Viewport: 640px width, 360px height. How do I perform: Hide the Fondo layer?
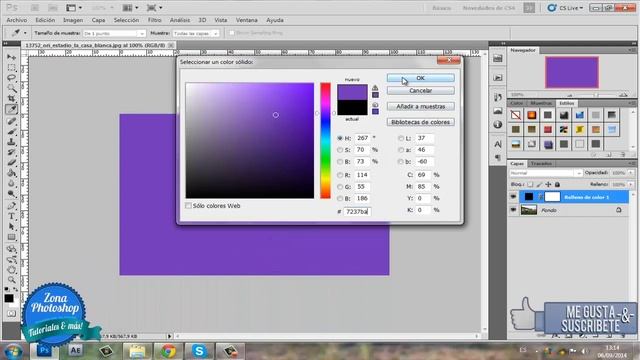click(x=513, y=210)
